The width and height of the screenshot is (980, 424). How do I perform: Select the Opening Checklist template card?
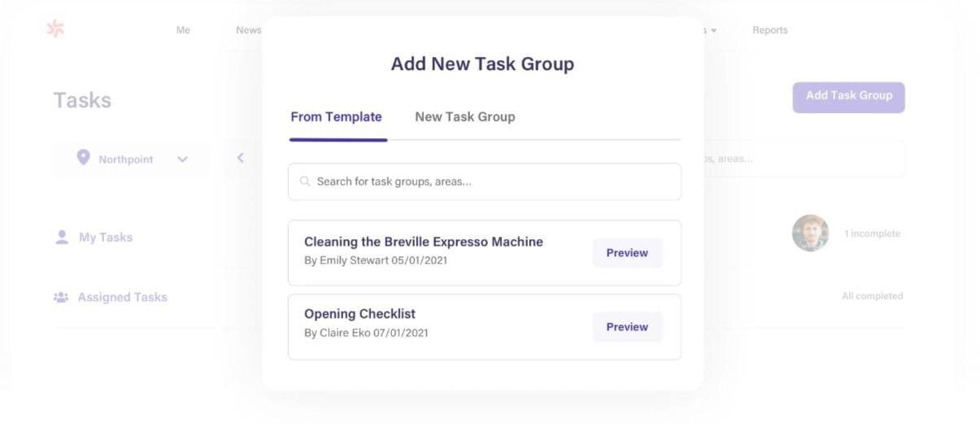[485, 327]
